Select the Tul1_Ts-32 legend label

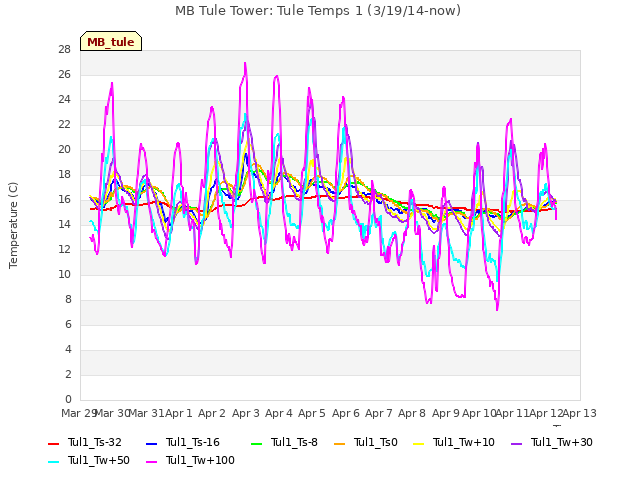[95, 442]
